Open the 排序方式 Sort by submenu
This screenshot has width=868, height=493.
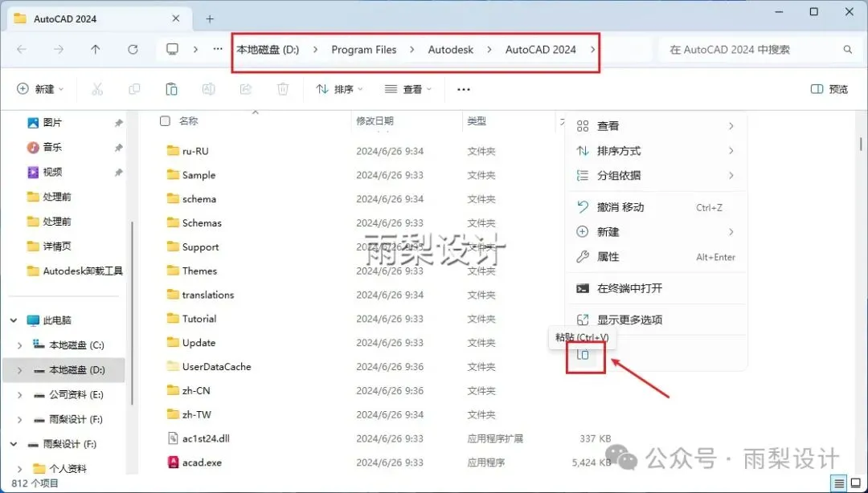pyautogui.click(x=656, y=151)
